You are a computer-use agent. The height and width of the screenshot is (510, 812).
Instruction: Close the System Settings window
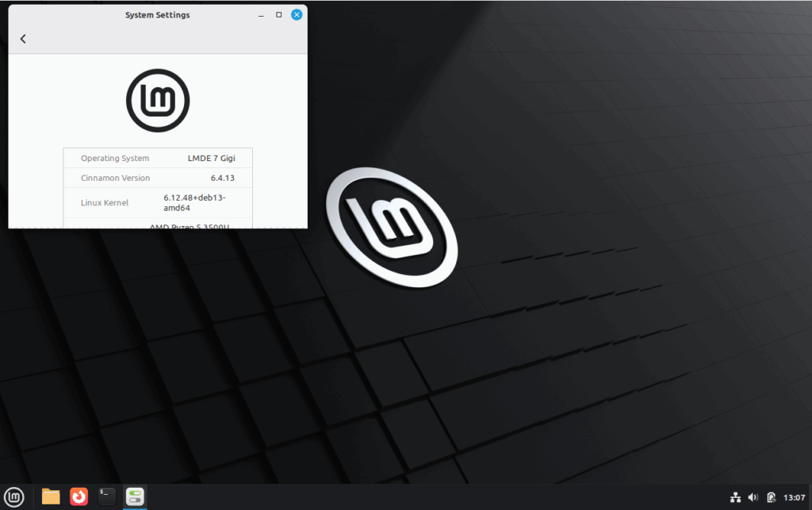click(x=297, y=14)
